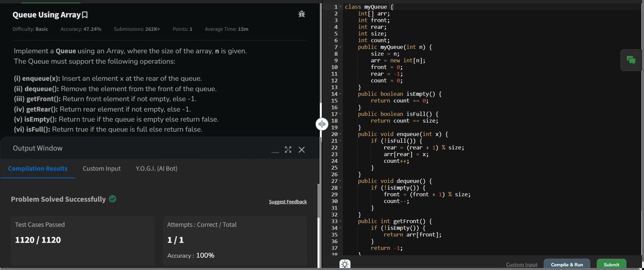Image resolution: width=644 pixels, height=270 pixels.
Task: Open the Custom Input tab
Action: 101,168
